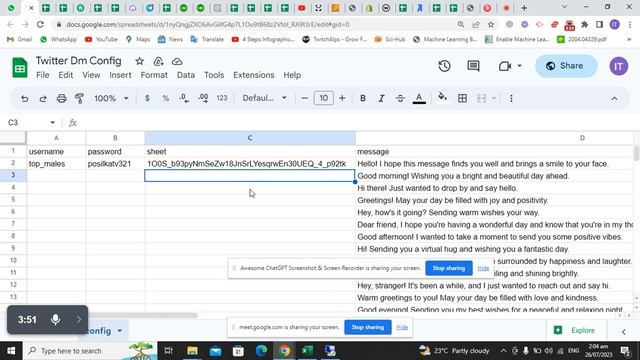Select cell with username top_males

[x=56, y=164]
